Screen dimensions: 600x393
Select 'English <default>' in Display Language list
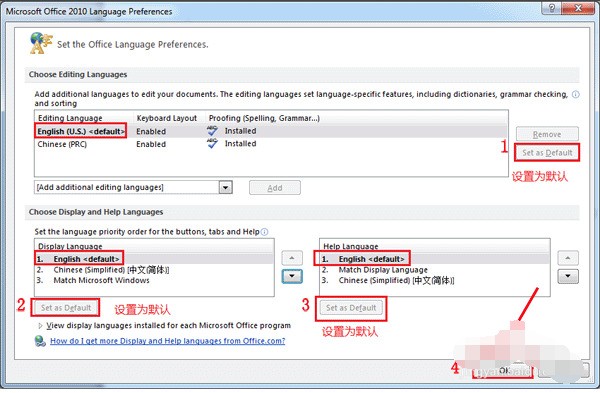tap(155, 259)
